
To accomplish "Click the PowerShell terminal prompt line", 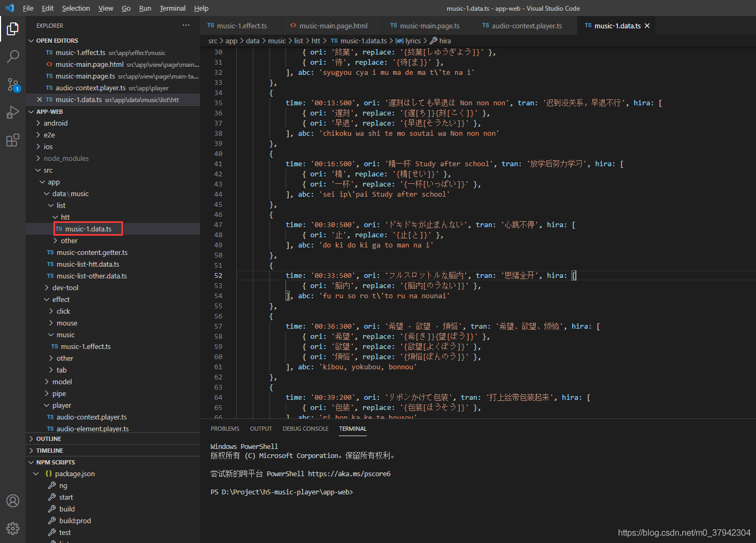I will [282, 492].
